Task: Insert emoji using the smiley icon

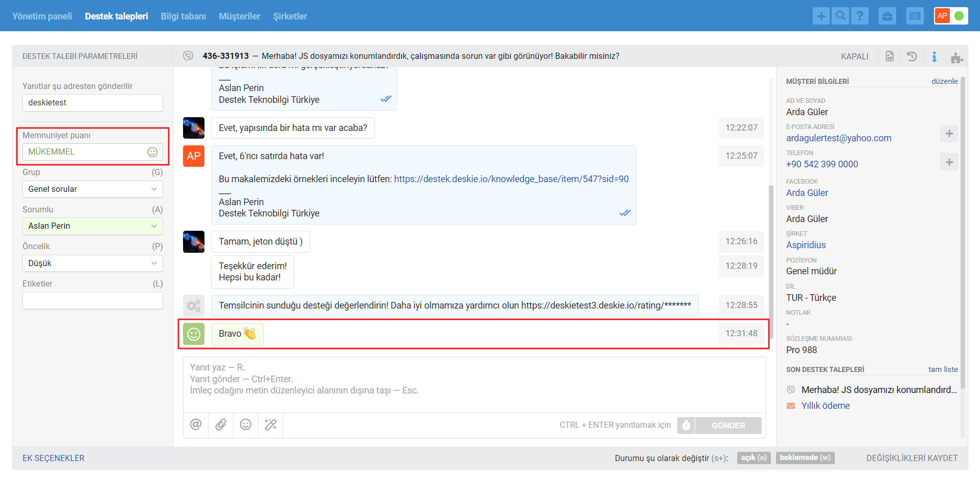Action: click(x=246, y=425)
